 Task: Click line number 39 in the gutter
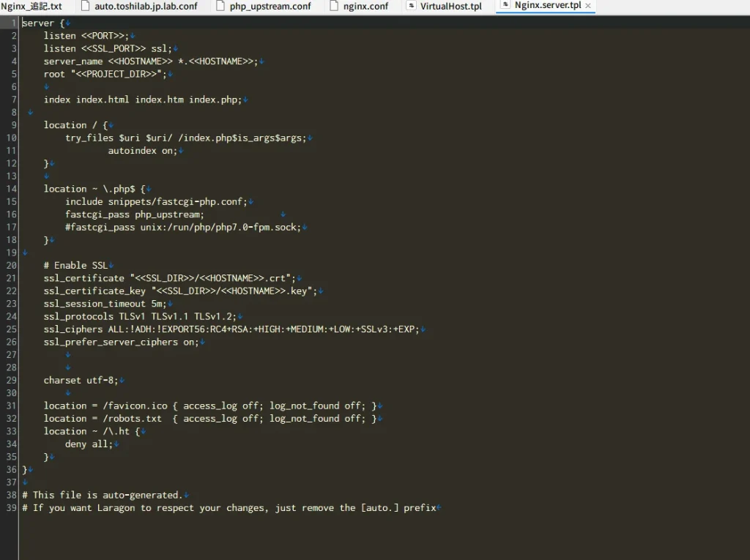click(x=12, y=508)
